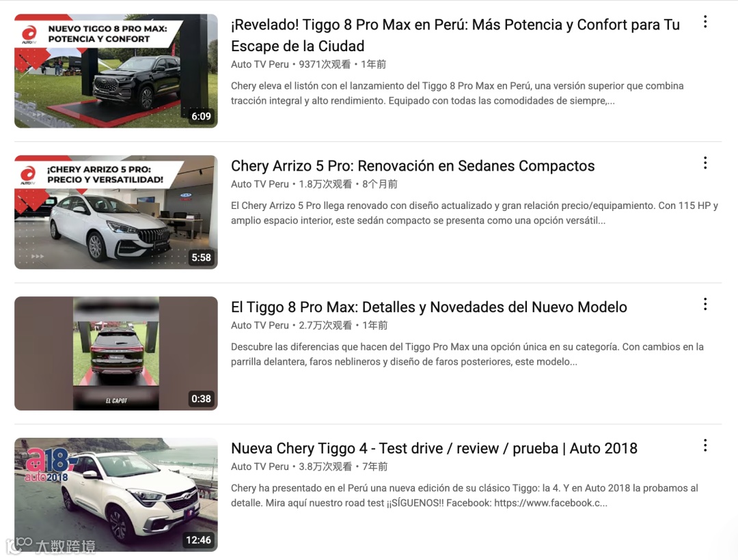Click description starting 'Chery ha presentado en el Perú'
Viewport: 738px width, 560px height.
point(464,496)
